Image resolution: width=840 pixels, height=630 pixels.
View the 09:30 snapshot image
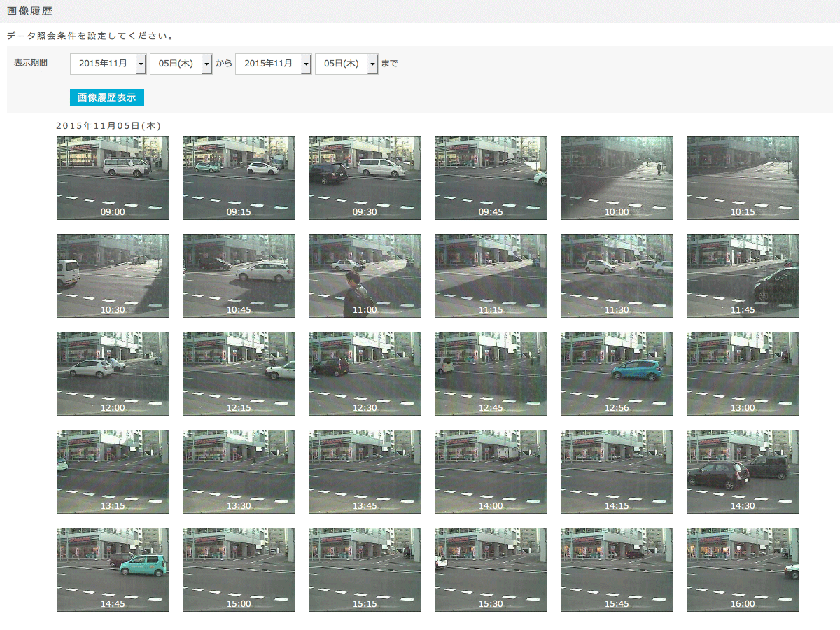pyautogui.click(x=365, y=178)
